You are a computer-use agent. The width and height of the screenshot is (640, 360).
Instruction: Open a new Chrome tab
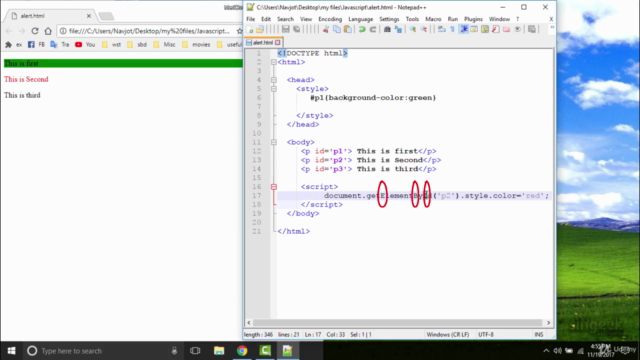point(106,16)
